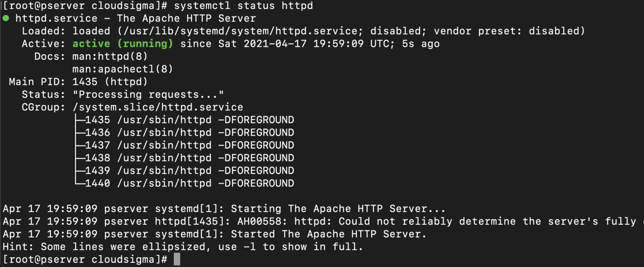Click the /system.slice/httpd.service CGroup path
The image size is (644, 267).
click(158, 107)
